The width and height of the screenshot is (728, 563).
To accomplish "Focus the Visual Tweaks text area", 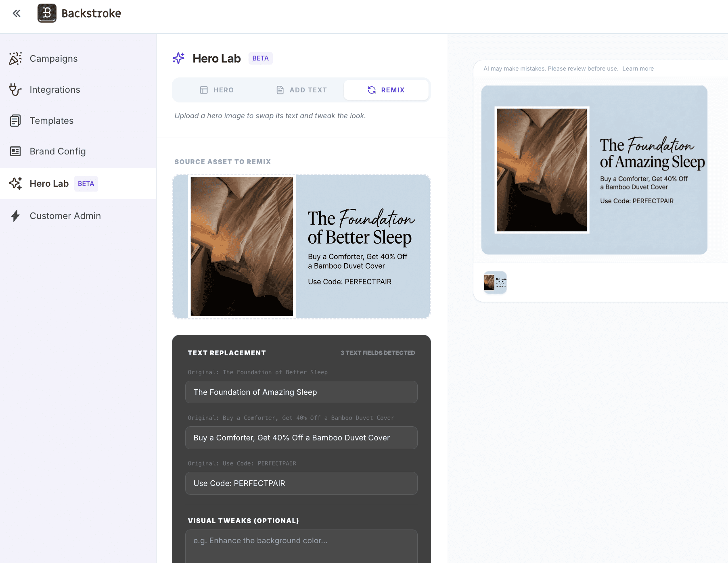I will click(x=301, y=546).
